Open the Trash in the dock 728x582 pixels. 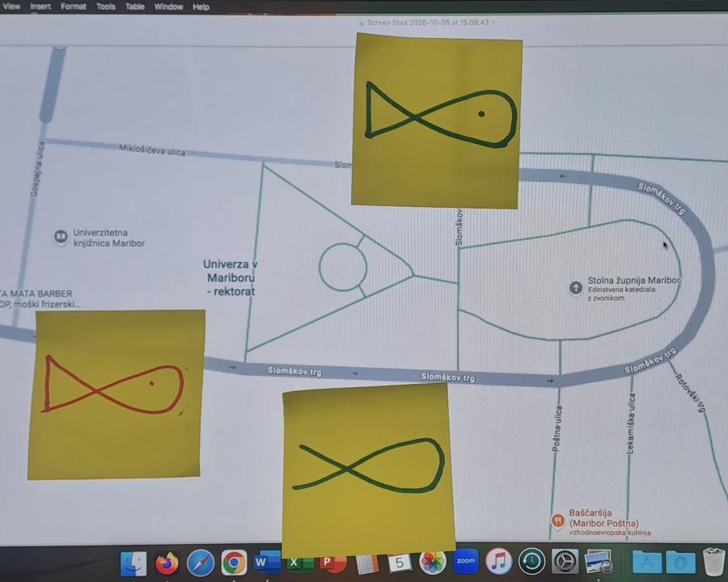click(x=714, y=562)
